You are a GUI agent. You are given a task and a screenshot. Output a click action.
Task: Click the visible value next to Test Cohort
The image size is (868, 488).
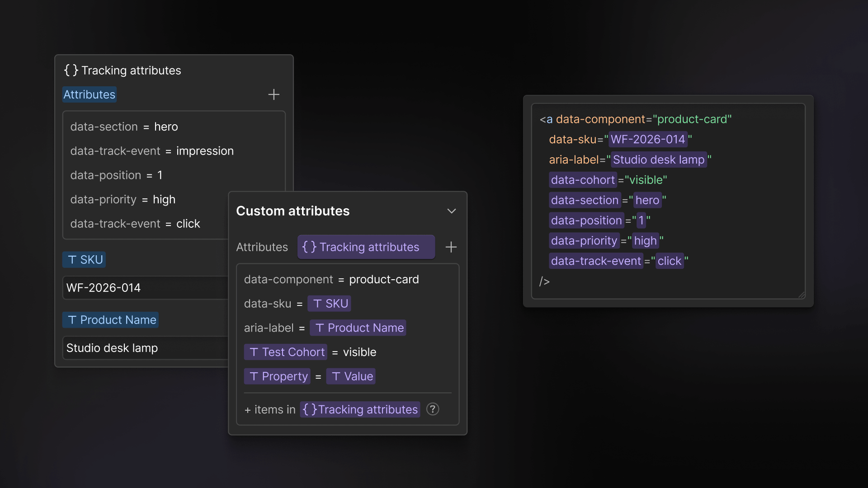click(x=359, y=352)
